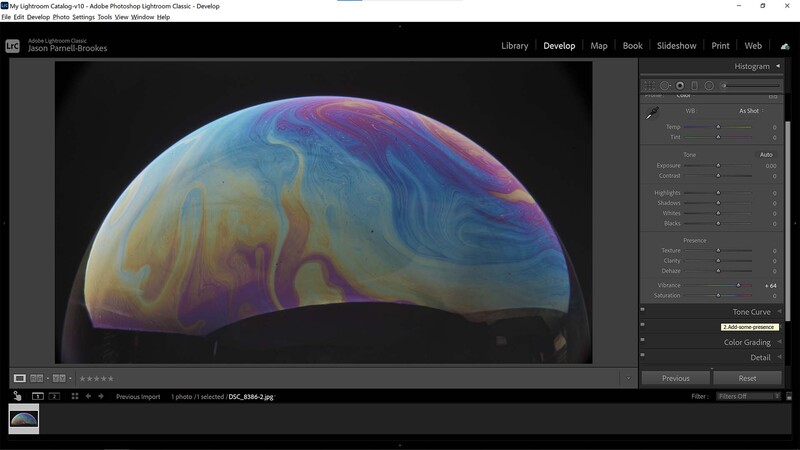Image resolution: width=800 pixels, height=450 pixels.
Task: Open the WB As Shot preset dropdown
Action: 752,111
